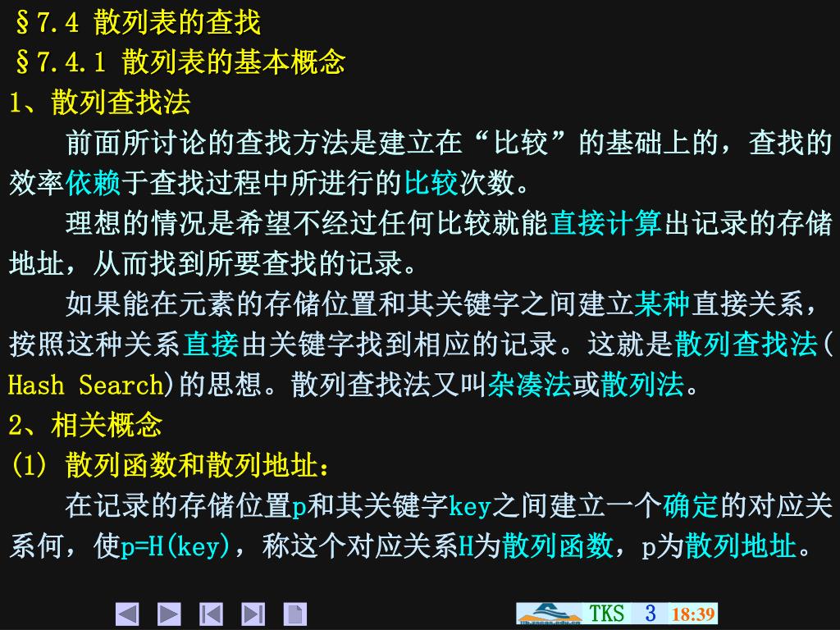Click heading '§7.4 散列表的查找'

click(138, 22)
